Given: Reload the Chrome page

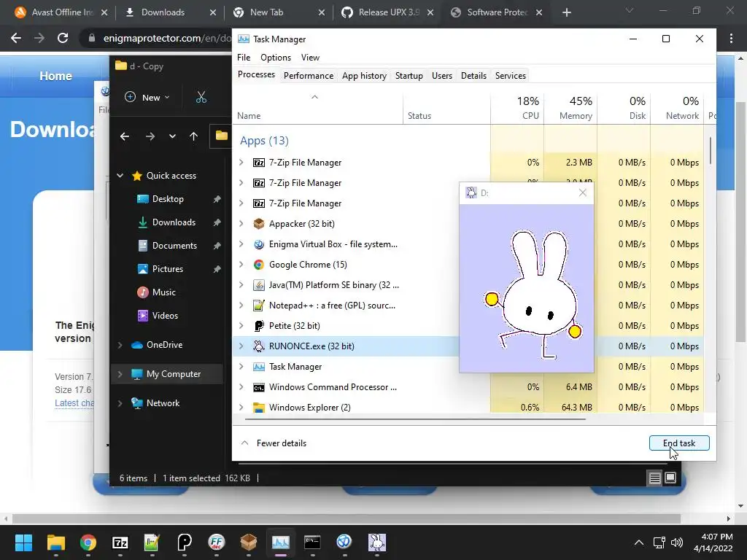Looking at the screenshot, I should pyautogui.click(x=63, y=38).
